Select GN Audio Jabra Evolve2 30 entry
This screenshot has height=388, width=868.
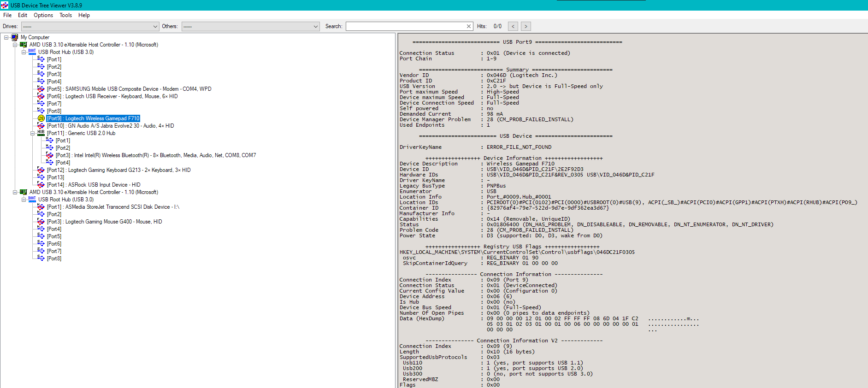coord(110,126)
